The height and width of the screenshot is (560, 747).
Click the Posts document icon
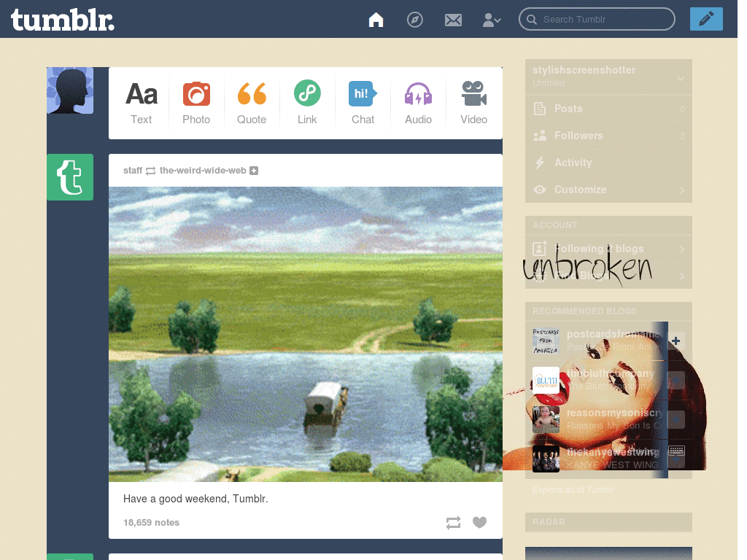(x=539, y=109)
